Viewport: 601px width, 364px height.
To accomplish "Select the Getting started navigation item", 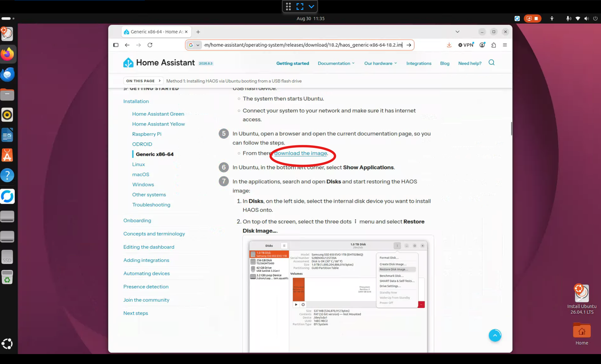I will (293, 63).
